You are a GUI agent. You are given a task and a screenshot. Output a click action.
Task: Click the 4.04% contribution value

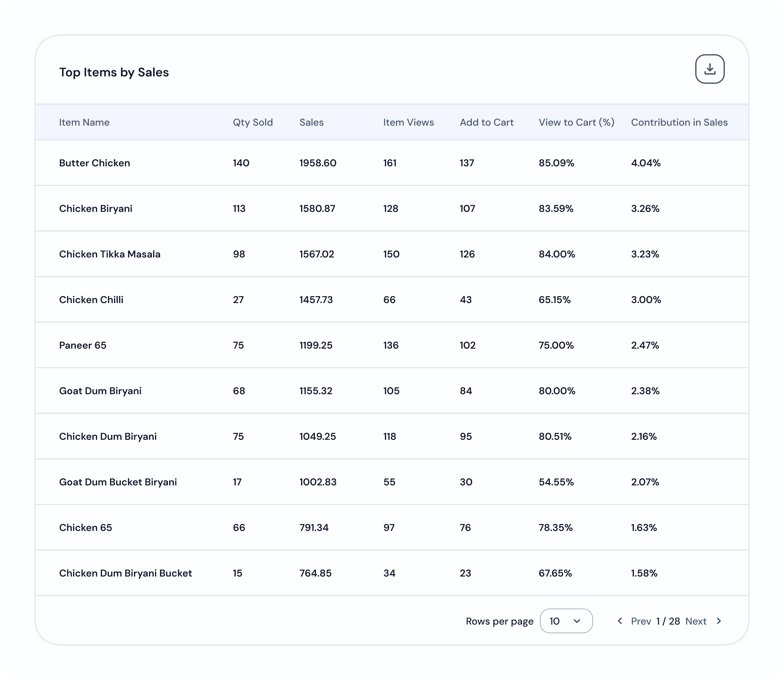click(x=646, y=163)
